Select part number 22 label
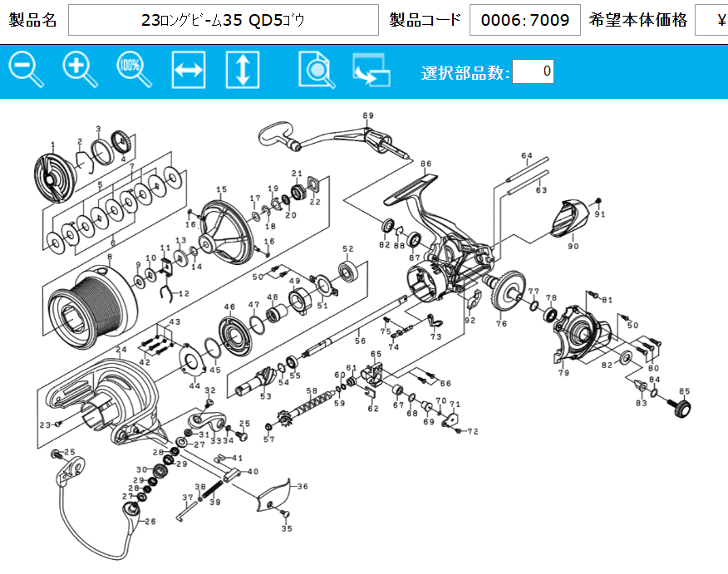This screenshot has width=728, height=574. [315, 202]
